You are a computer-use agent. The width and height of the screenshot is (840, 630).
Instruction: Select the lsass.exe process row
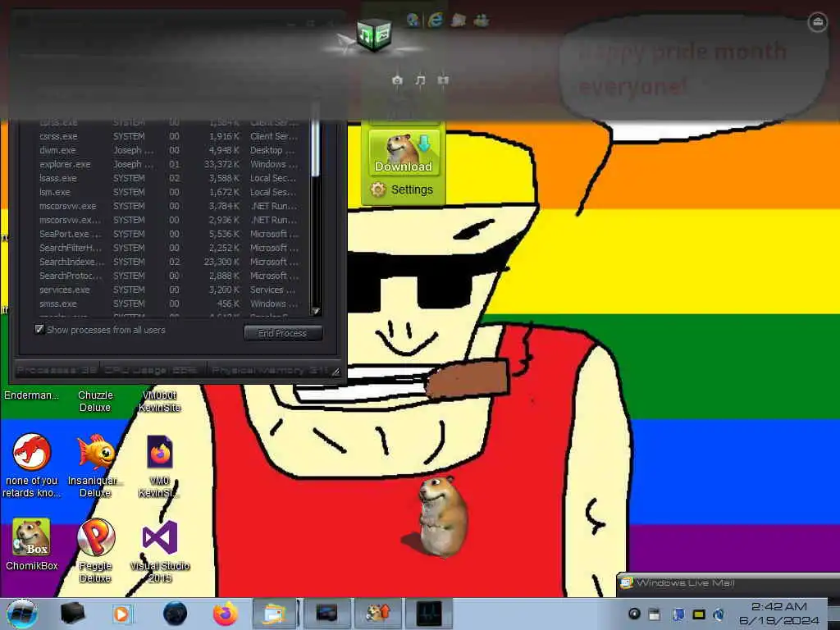(x=169, y=178)
